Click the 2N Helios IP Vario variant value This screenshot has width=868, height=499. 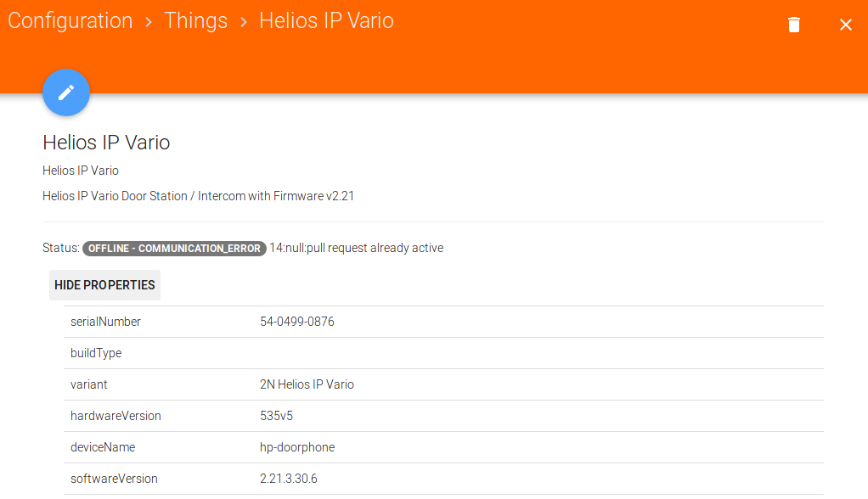pos(307,384)
